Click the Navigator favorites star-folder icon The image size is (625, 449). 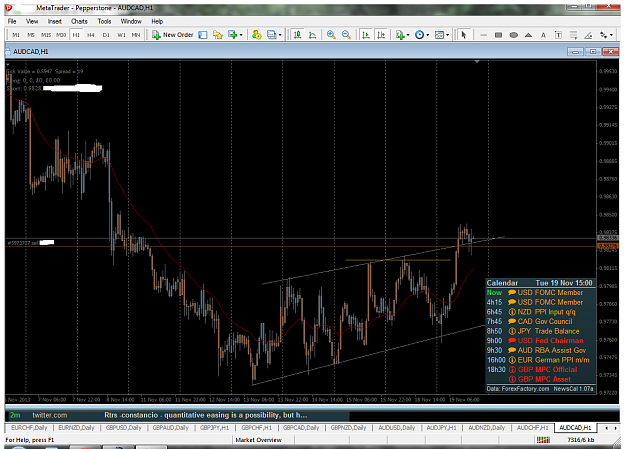click(217, 35)
